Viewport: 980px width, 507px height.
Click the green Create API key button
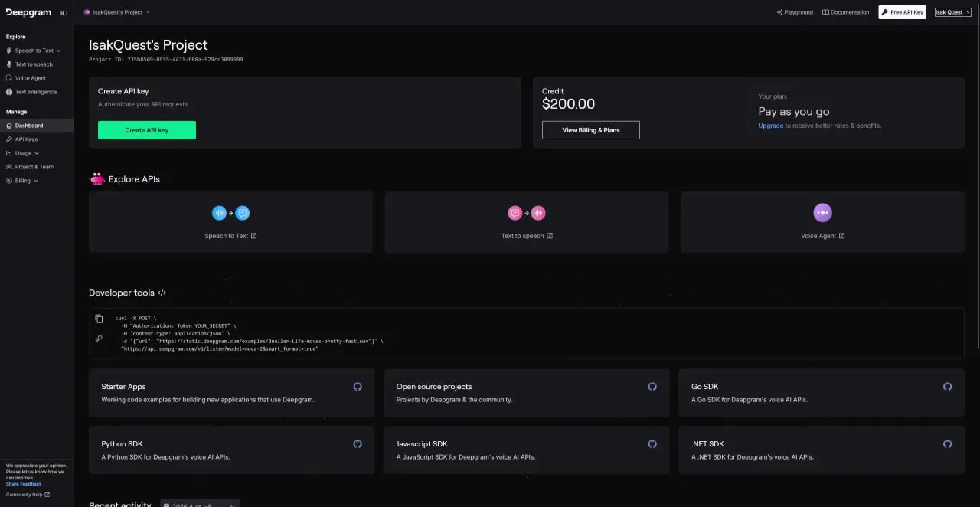(147, 130)
